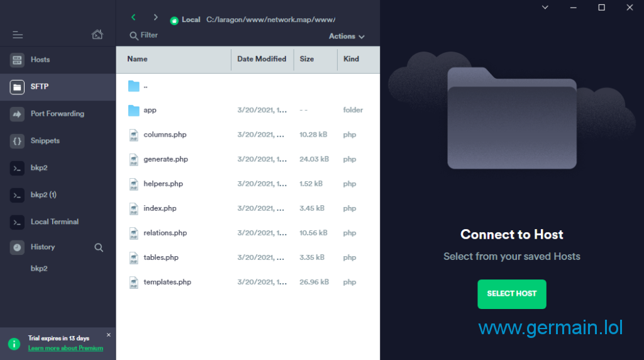The image size is (644, 360).
Task: Navigate forward with the right arrow
Action: pos(155,18)
